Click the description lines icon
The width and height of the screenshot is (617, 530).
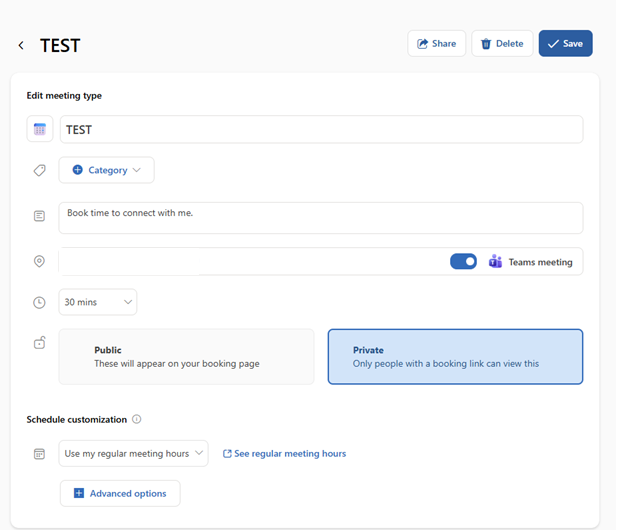click(x=39, y=216)
